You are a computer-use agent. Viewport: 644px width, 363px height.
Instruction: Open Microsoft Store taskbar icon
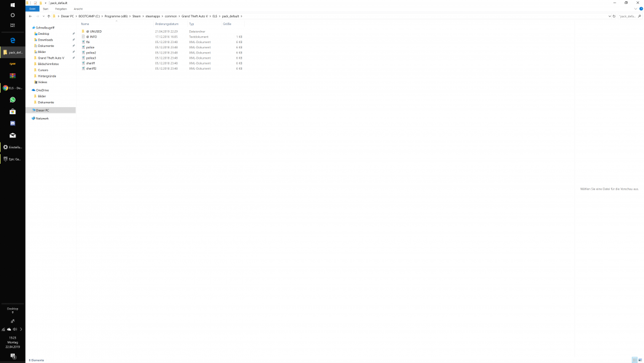click(12, 112)
